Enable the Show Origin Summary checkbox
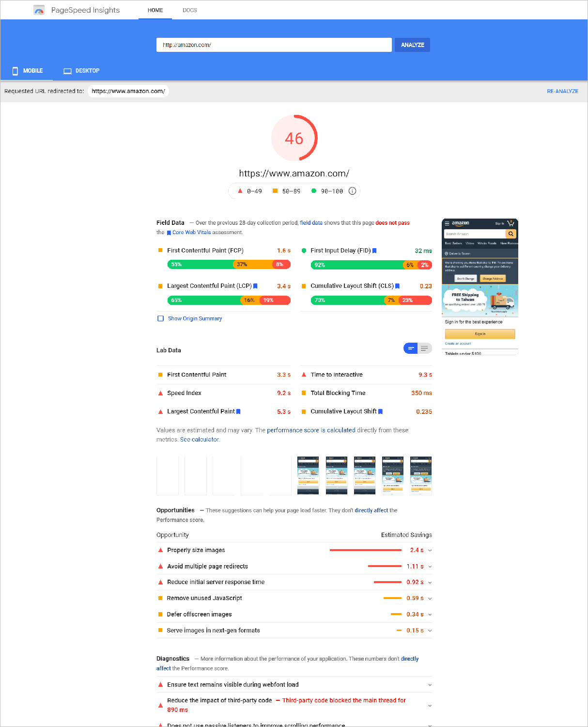Screen dimensions: 588x727 point(160,318)
